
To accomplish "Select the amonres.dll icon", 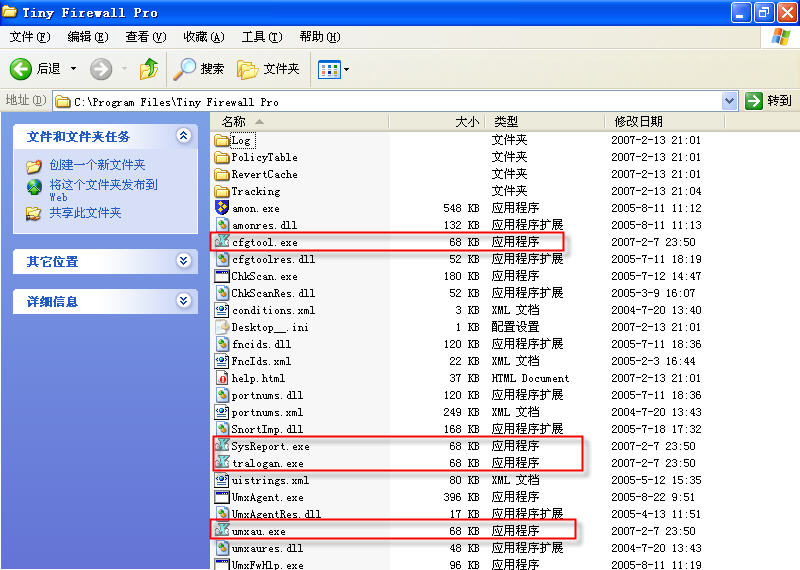I will [x=222, y=225].
